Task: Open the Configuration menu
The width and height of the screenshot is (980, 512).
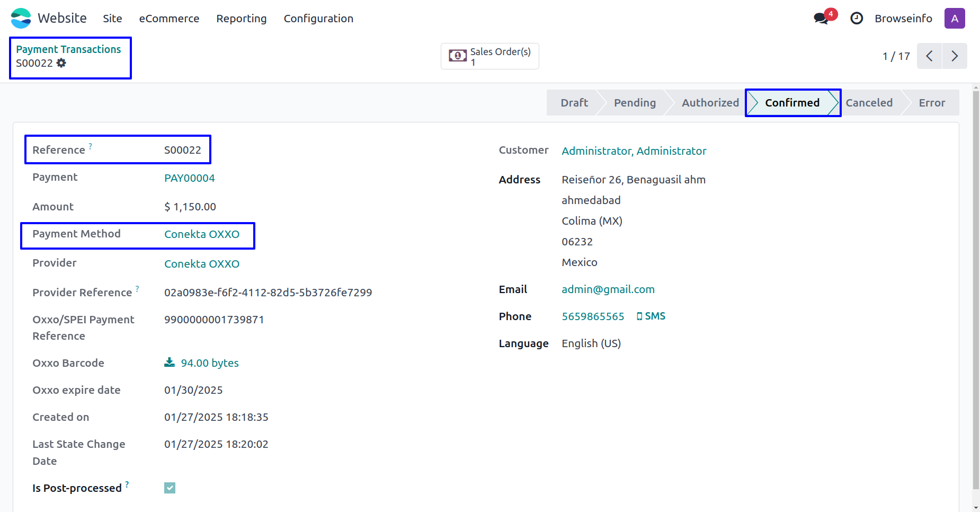Action: (x=318, y=19)
